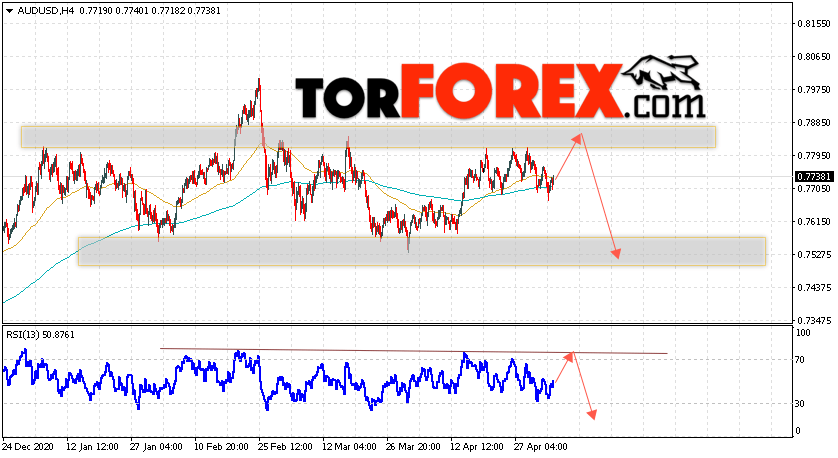
Task: Click the 24 Dec 2020 time label
Action: click(x=28, y=447)
